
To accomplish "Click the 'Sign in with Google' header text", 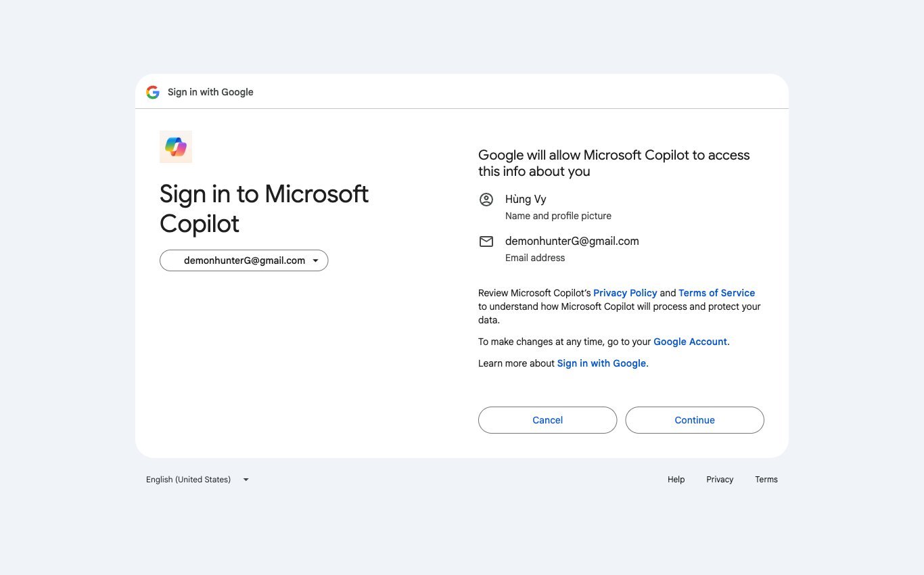I will click(x=210, y=92).
